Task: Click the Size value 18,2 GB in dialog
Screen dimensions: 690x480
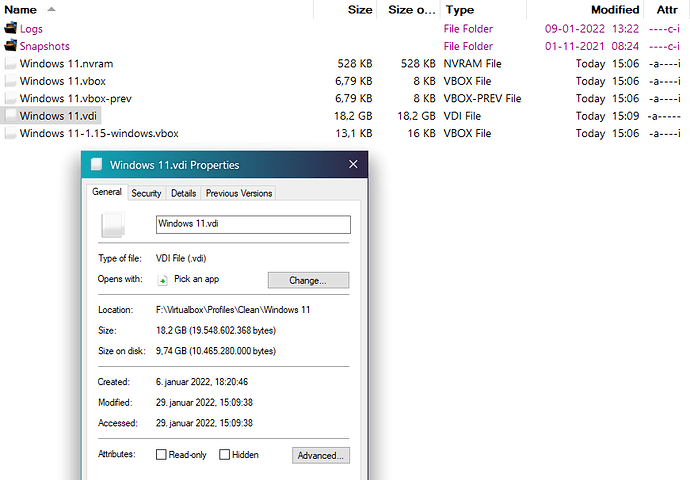Action: tap(216, 330)
